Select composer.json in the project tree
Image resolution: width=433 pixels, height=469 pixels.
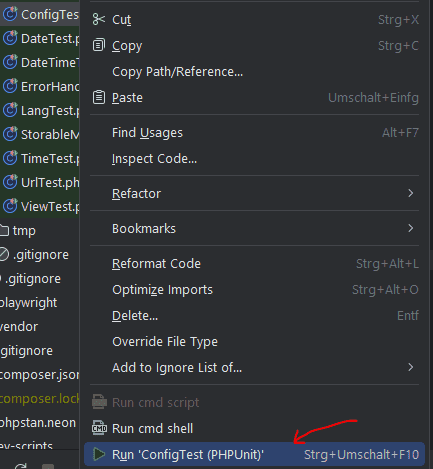tap(40, 374)
